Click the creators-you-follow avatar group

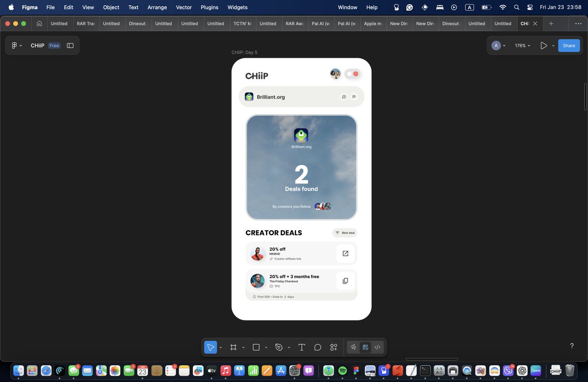[323, 206]
